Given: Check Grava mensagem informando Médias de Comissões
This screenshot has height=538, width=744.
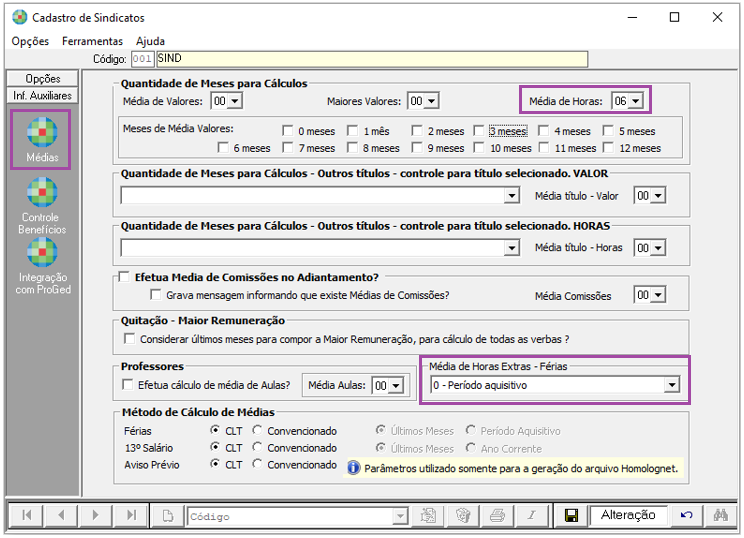Looking at the screenshot, I should coord(155,295).
